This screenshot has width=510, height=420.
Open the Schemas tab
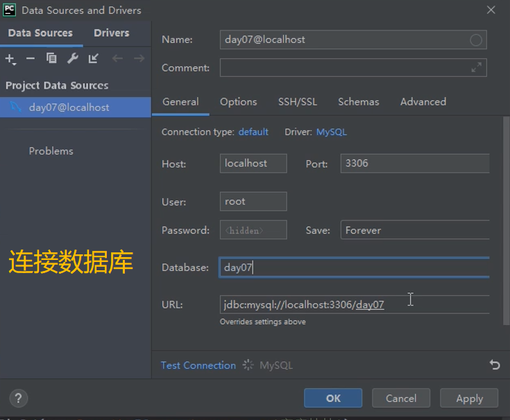click(x=359, y=102)
